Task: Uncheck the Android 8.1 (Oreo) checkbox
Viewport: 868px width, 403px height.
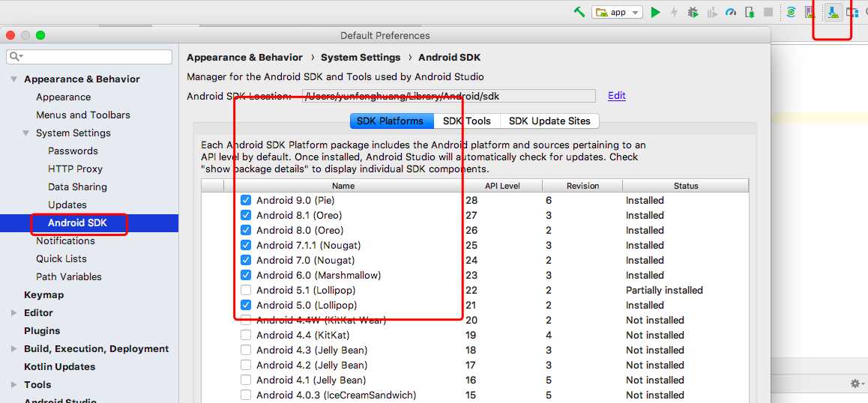Action: [246, 215]
